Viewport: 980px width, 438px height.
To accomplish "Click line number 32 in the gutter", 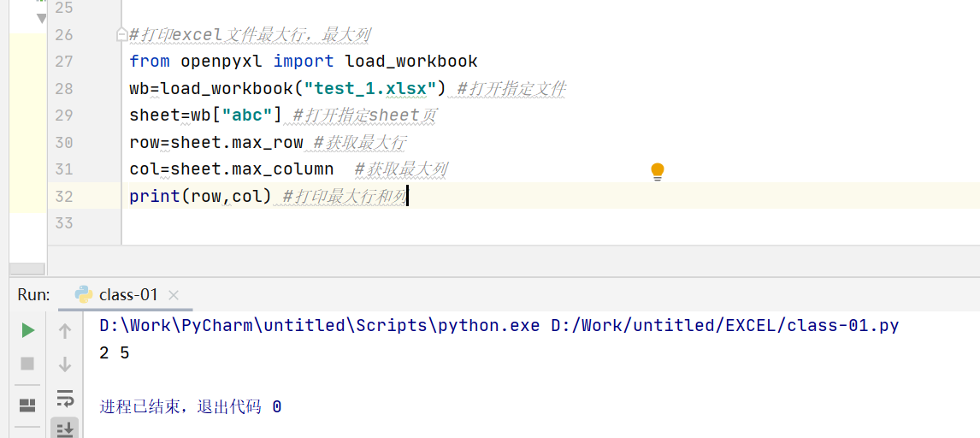I will coord(63,196).
